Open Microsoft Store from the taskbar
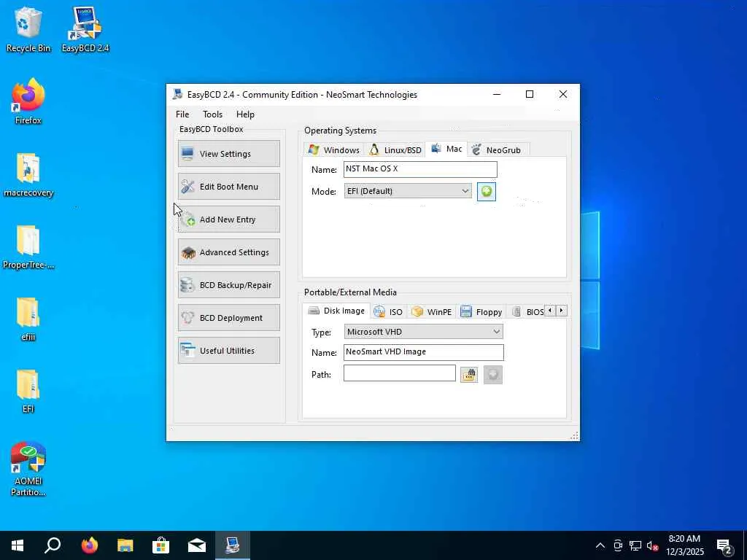Screen dimensions: 747x560 point(161,545)
